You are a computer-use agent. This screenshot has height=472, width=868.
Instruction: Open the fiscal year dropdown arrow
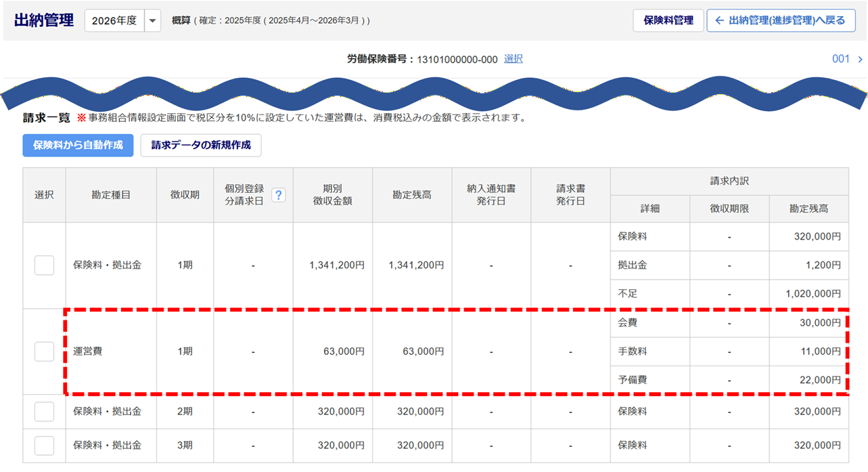[x=153, y=21]
